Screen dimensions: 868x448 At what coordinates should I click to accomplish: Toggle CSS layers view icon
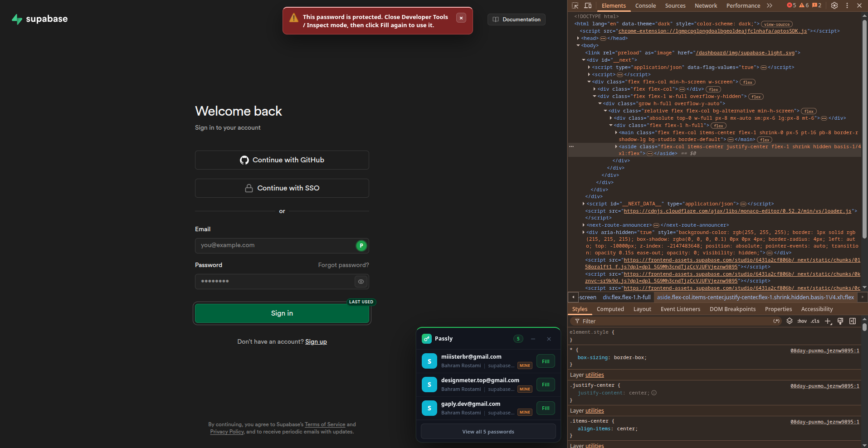coord(790,321)
